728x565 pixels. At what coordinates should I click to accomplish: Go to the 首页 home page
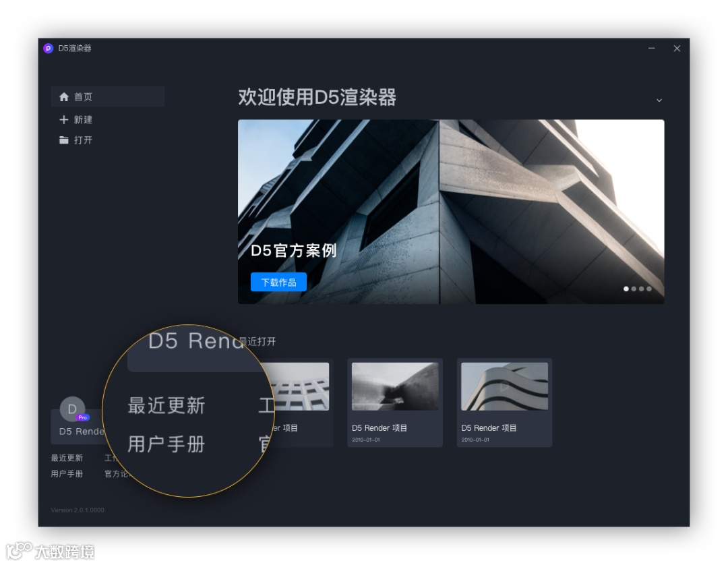point(108,96)
